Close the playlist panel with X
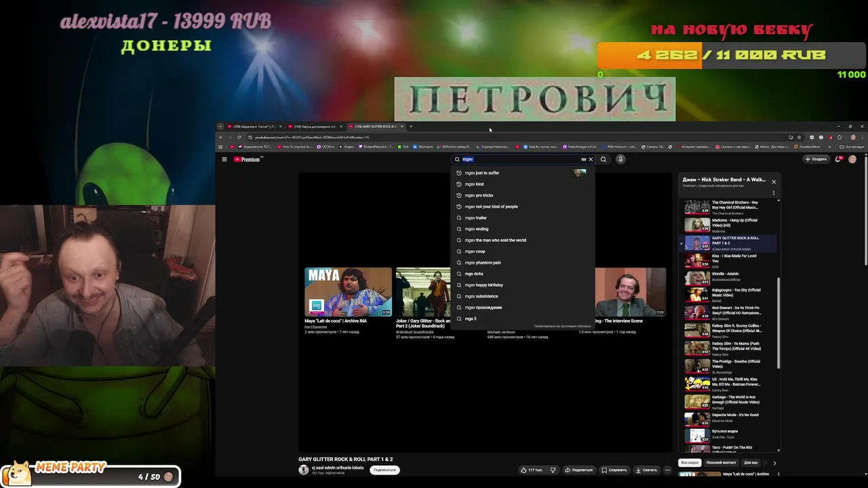The width and height of the screenshot is (868, 488). (x=773, y=182)
